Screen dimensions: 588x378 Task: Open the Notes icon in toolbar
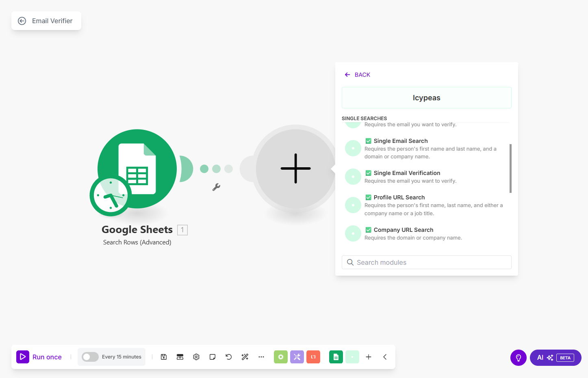(x=213, y=357)
